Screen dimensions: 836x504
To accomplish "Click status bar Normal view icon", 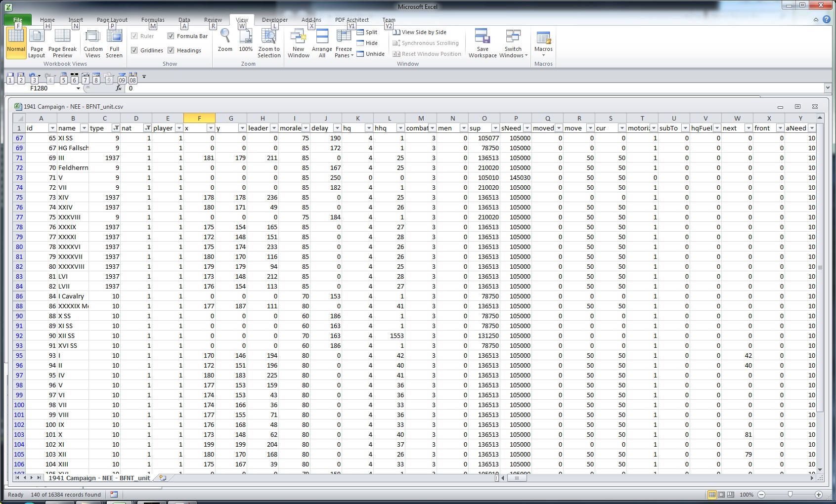I will pyautogui.click(x=712, y=495).
